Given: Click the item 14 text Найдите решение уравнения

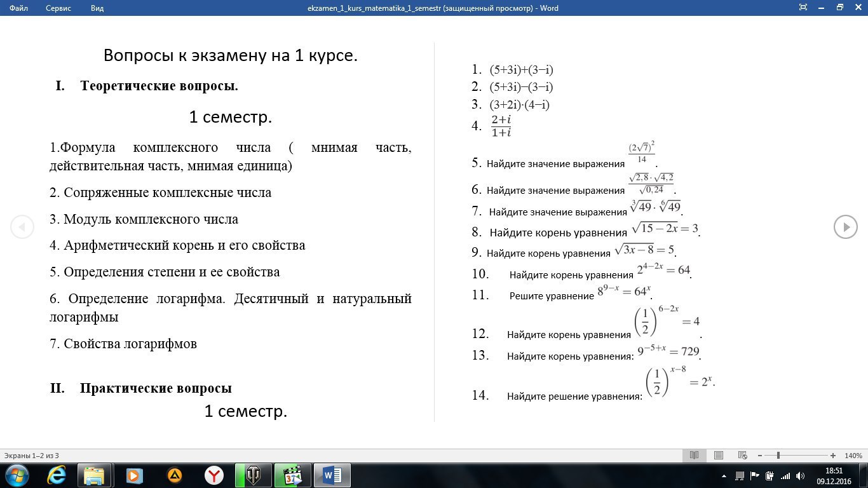Looking at the screenshot, I should click(x=574, y=396).
